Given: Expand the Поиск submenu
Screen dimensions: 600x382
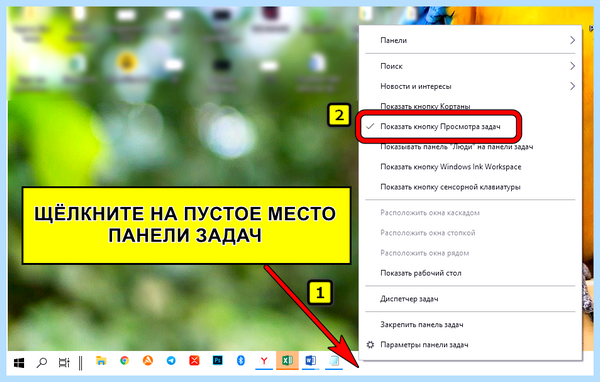Looking at the screenshot, I should (x=470, y=66).
